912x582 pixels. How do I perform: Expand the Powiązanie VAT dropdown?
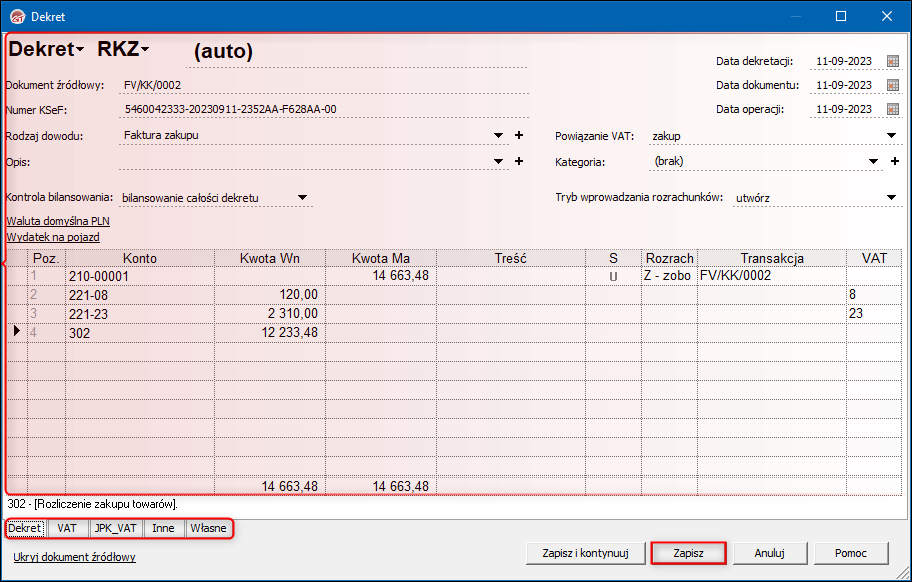pos(892,136)
